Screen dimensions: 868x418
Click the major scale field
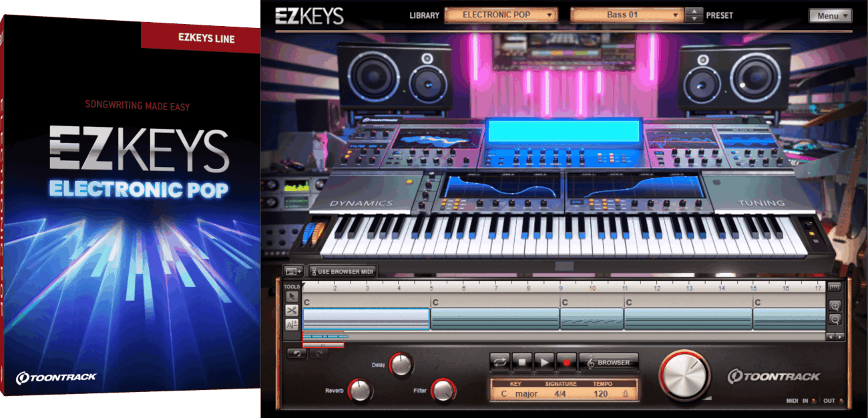click(x=526, y=394)
